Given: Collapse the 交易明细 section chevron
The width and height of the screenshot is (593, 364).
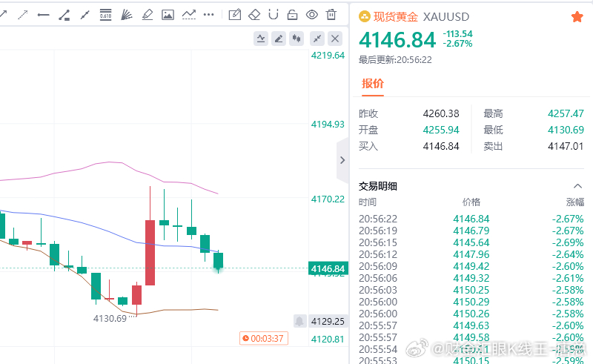Looking at the screenshot, I should pyautogui.click(x=577, y=186).
